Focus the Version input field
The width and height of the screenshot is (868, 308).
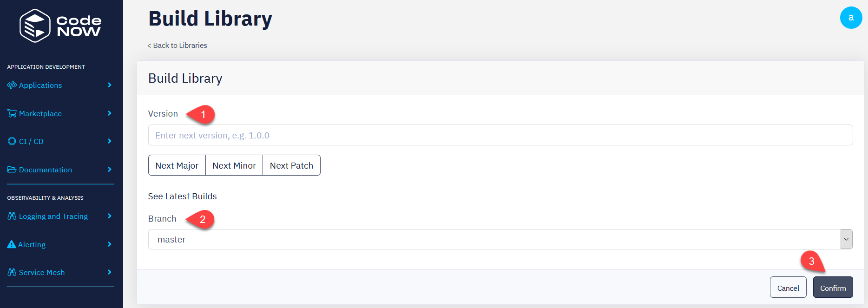click(x=500, y=135)
